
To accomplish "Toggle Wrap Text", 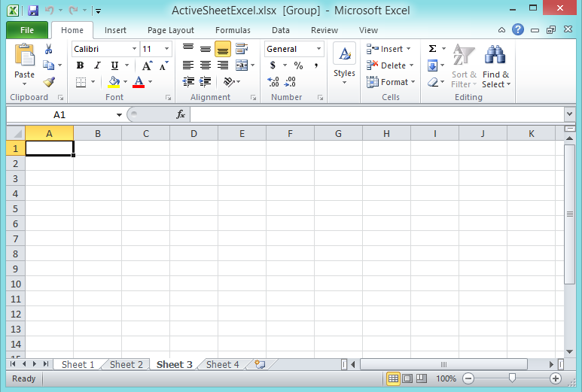I will click(242, 49).
